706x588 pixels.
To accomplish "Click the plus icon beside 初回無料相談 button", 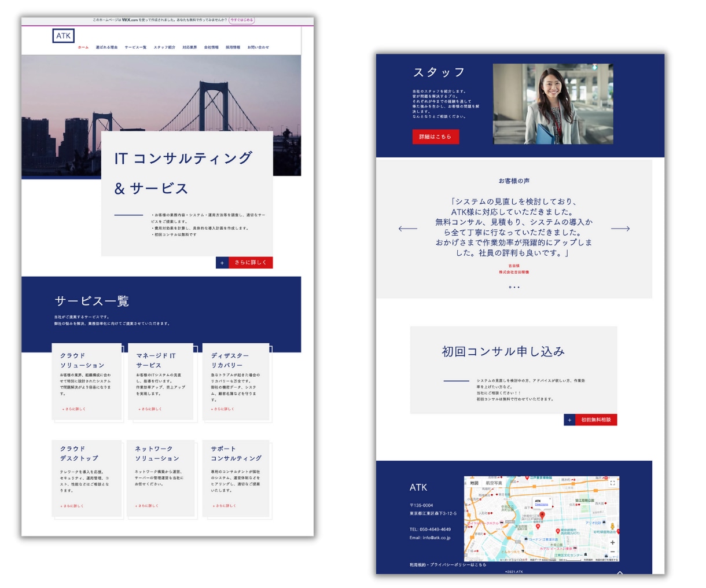I will coord(569,420).
